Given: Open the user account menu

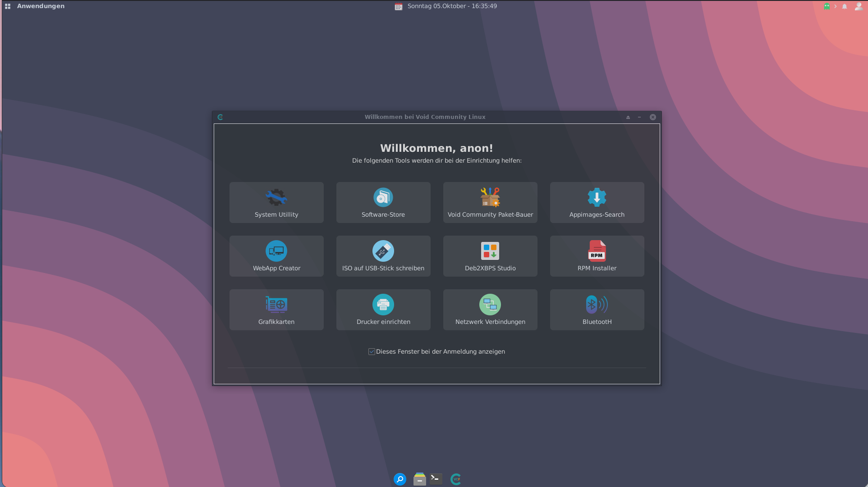Looking at the screenshot, I should click(x=858, y=6).
